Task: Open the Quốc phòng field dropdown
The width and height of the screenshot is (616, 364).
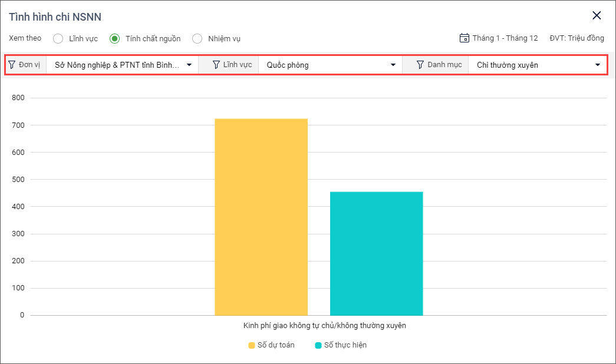Action: tap(393, 65)
